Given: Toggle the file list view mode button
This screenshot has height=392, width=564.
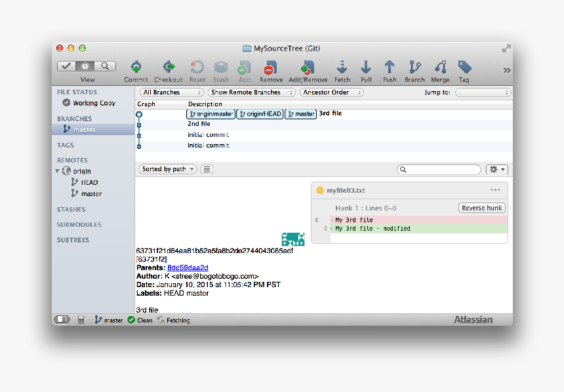Looking at the screenshot, I should coord(207,169).
